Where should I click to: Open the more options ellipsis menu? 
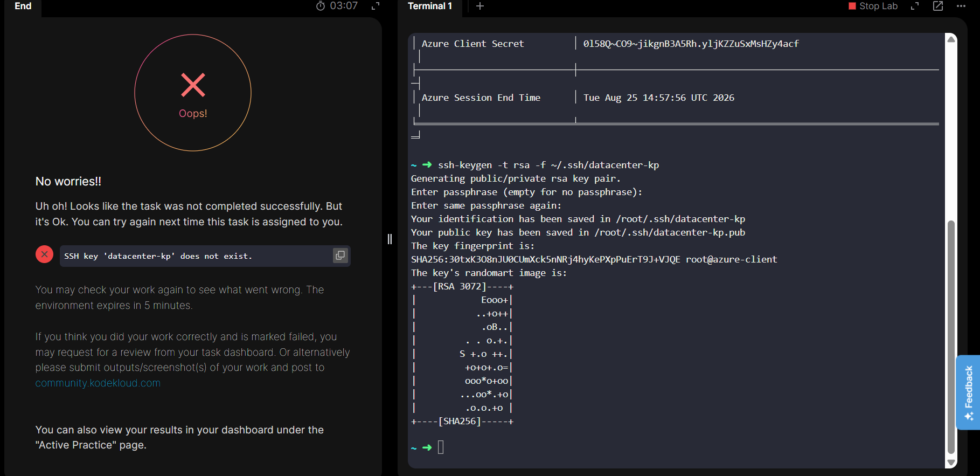click(x=961, y=6)
